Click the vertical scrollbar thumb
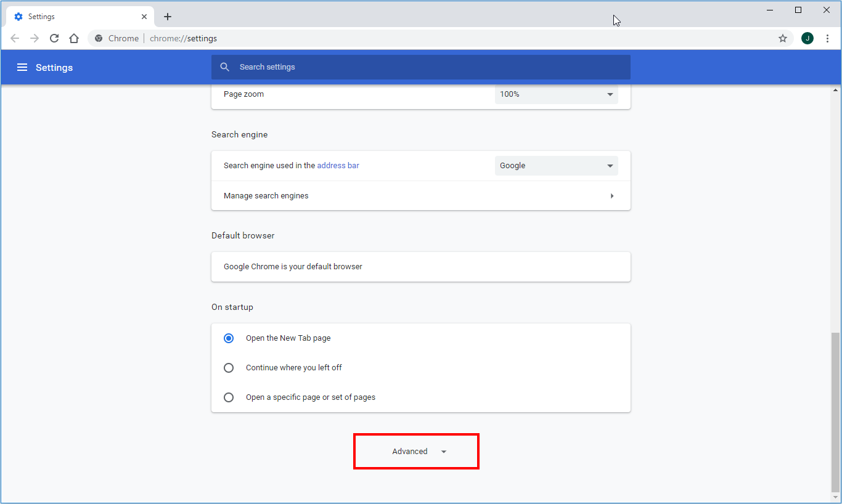 coord(836,413)
